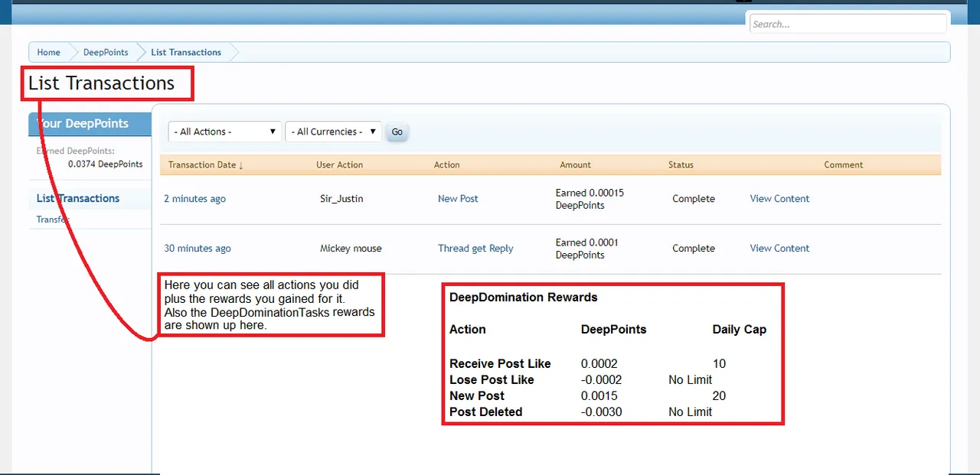
Task: Click the Amount column header
Action: pyautogui.click(x=575, y=164)
